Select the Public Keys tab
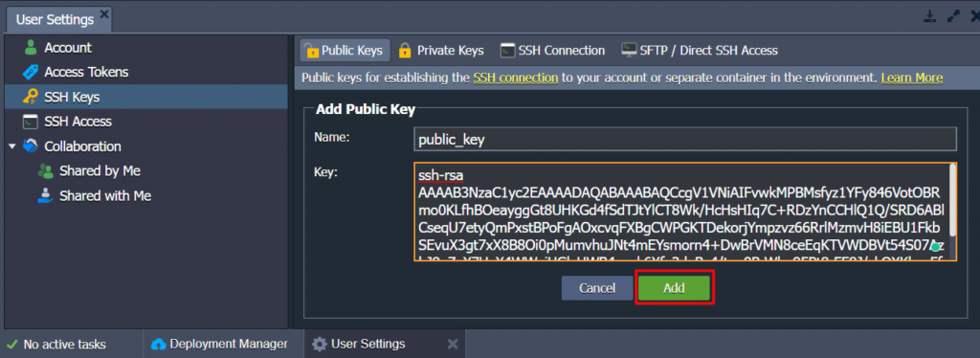Image resolution: width=980 pixels, height=358 pixels. 345,51
